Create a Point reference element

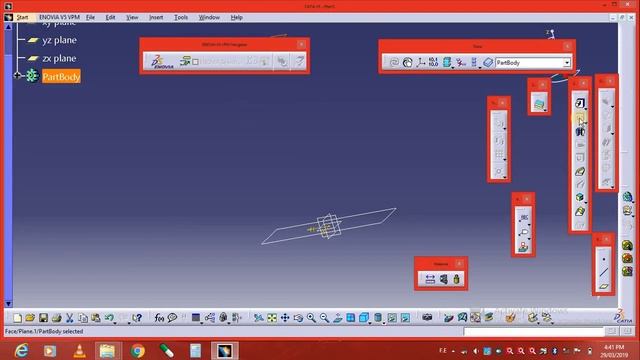(x=604, y=259)
